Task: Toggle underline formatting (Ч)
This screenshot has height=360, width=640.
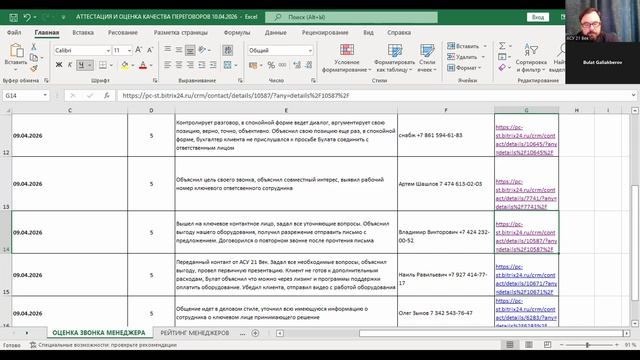Action: (x=81, y=65)
